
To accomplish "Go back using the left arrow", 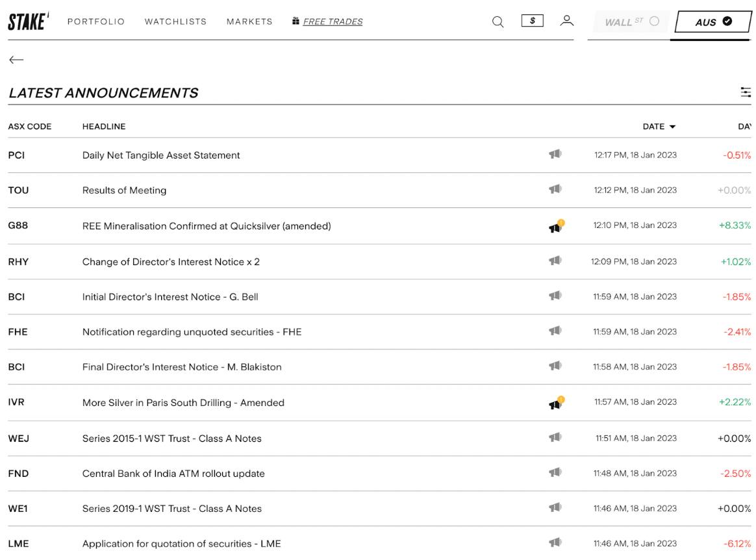I will [16, 60].
